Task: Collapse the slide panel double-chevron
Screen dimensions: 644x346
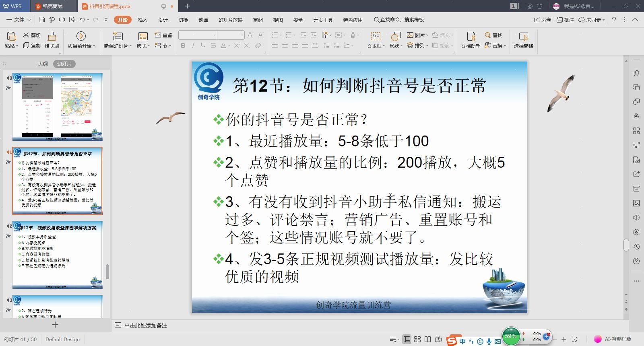Action: (5, 64)
